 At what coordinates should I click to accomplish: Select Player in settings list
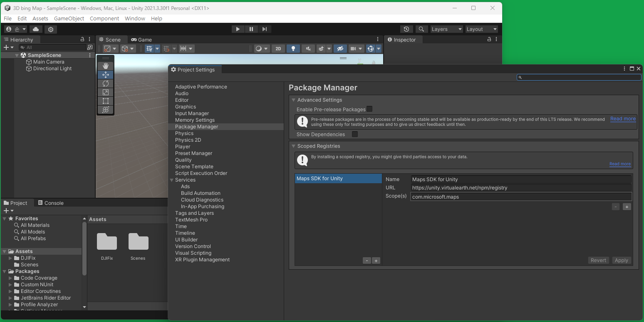[183, 147]
